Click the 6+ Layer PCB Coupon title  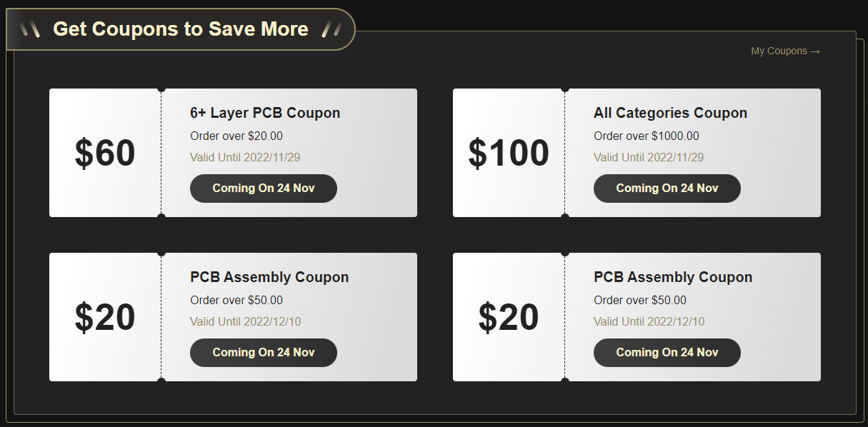pos(265,113)
